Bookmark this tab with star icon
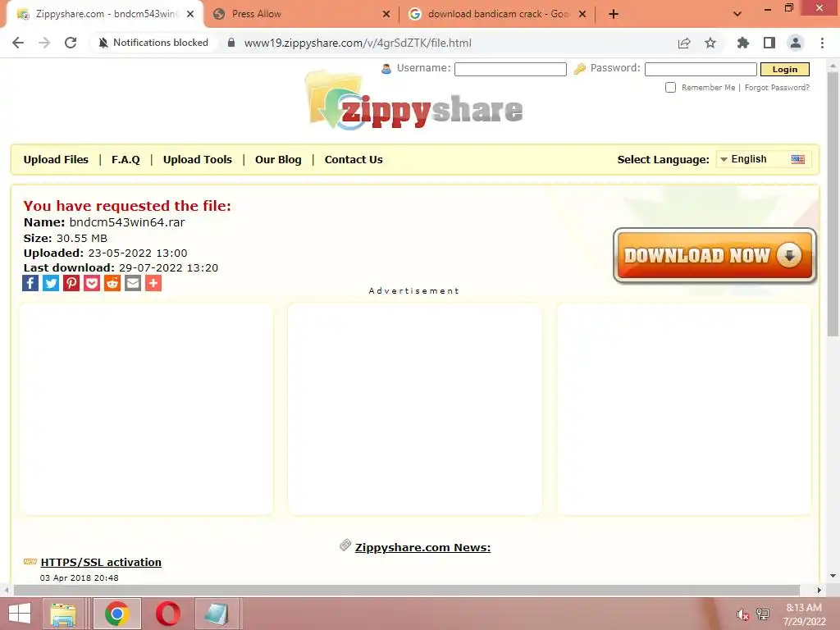The image size is (840, 630). click(710, 43)
